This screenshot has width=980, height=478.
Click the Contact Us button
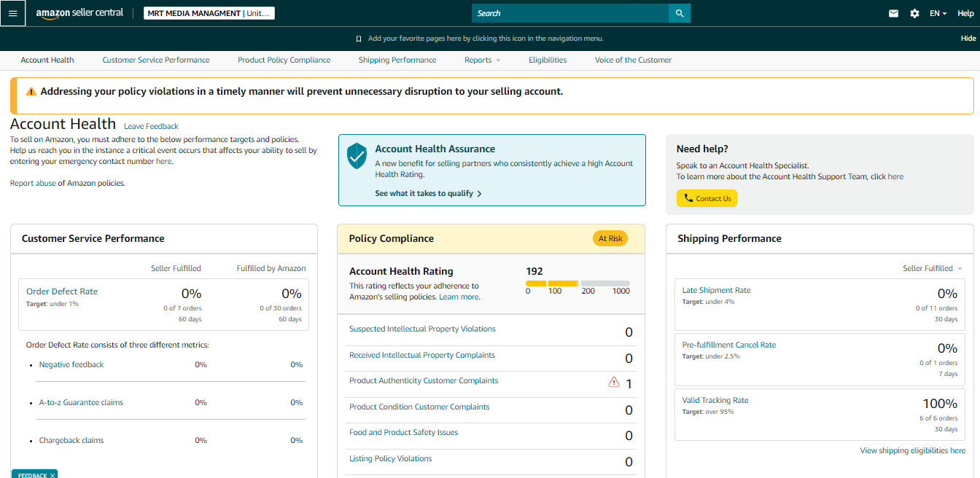coord(707,198)
